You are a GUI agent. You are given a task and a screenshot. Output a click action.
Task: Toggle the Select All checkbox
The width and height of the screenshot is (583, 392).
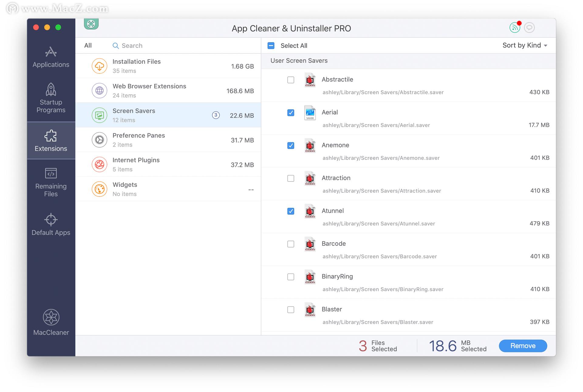(x=271, y=46)
